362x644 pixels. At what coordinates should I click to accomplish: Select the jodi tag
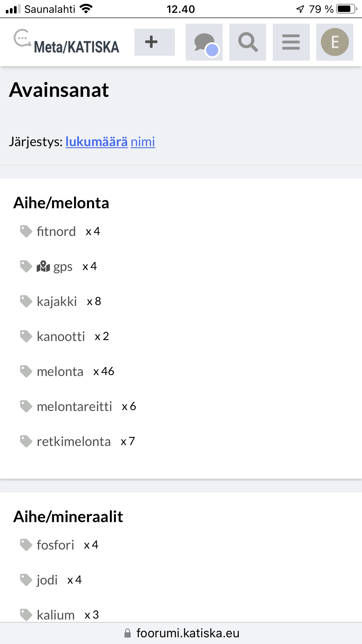tap(47, 580)
